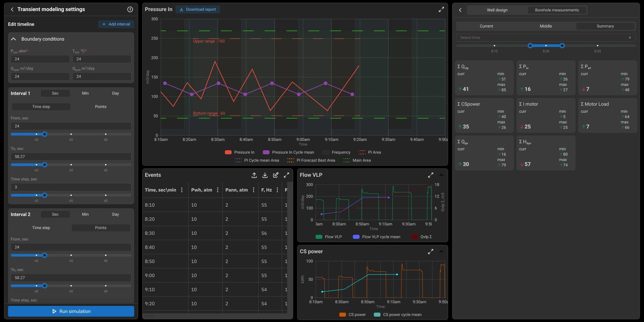Expand the Events table fullscreen
The height and width of the screenshot is (322, 644).
tap(286, 175)
